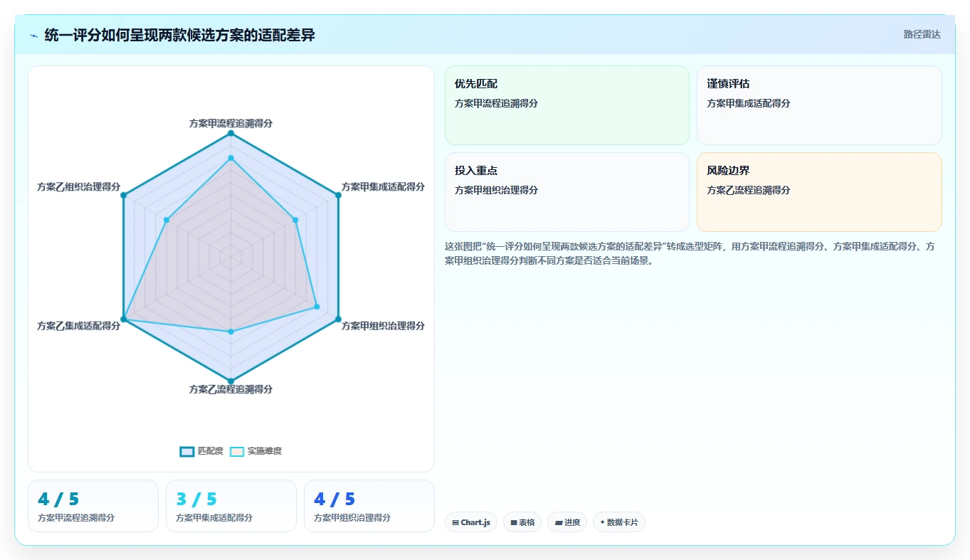Screen dimensions: 970x560
Task: Click the 实施难度 point on 方案甲组织治理得分 axis
Action: [317, 307]
